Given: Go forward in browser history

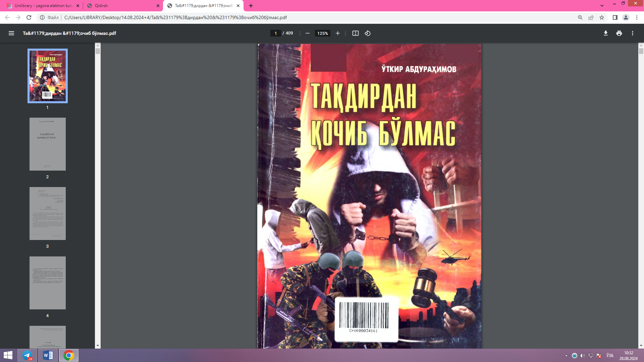Looking at the screenshot, I should pyautogui.click(x=18, y=17).
